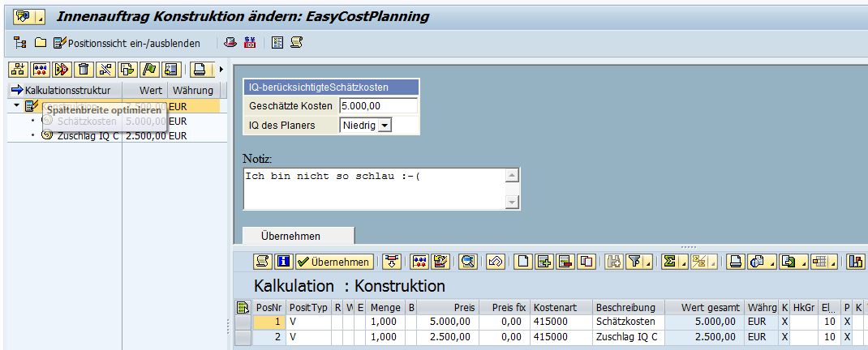Click the insert row icon with green plus
Viewport: 868px width, 350px height.
tap(544, 262)
